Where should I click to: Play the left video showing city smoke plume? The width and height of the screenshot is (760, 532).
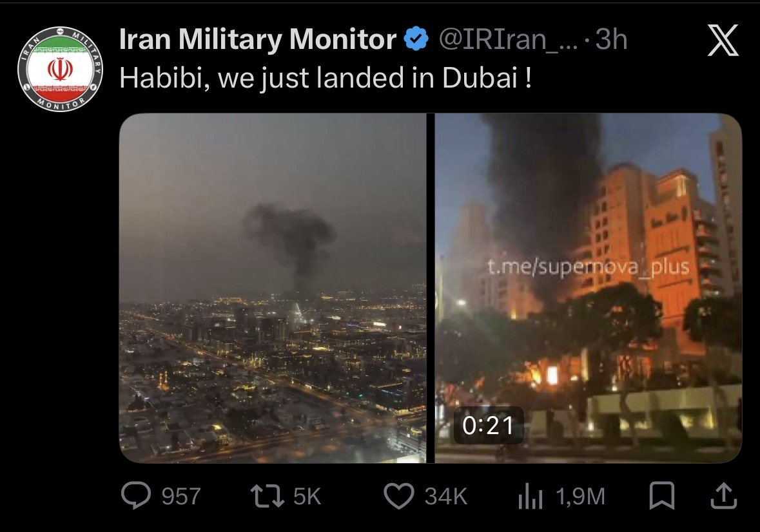[x=273, y=288]
